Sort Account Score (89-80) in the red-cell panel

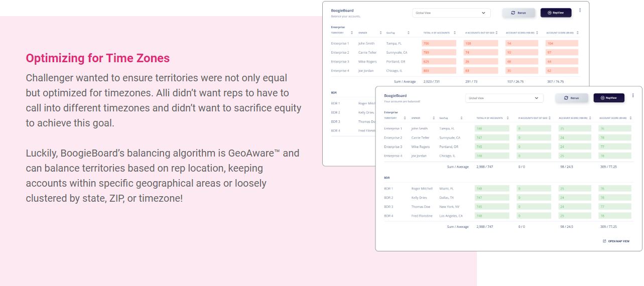(x=577, y=33)
